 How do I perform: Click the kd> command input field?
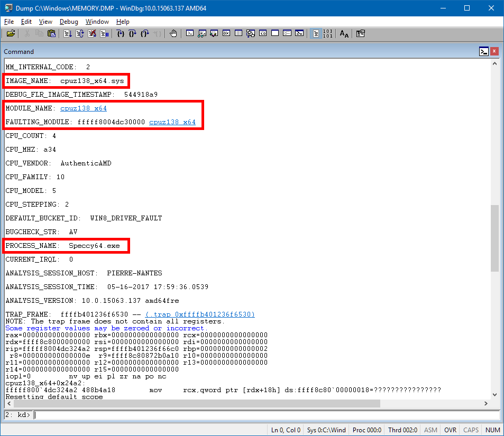tap(267, 415)
